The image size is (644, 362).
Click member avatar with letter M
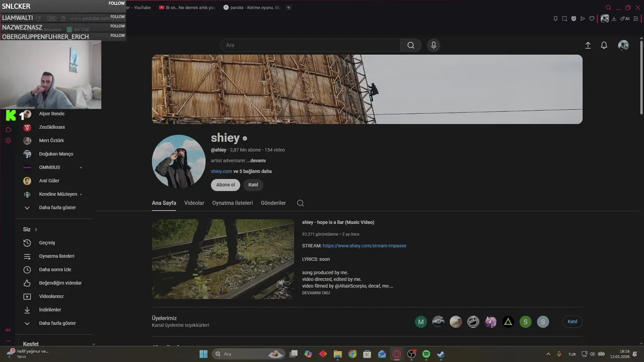coord(421,322)
